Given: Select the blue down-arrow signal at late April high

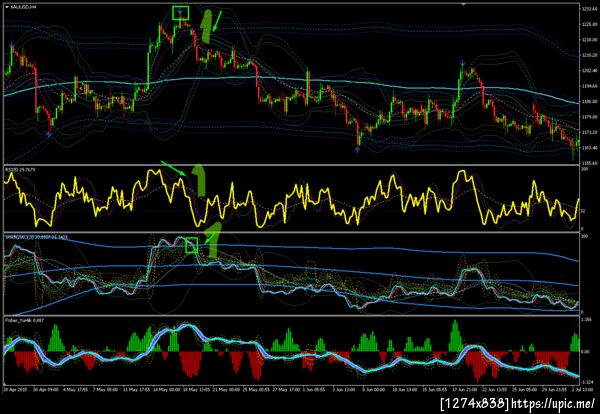Looking at the screenshot, I should [x=12, y=45].
